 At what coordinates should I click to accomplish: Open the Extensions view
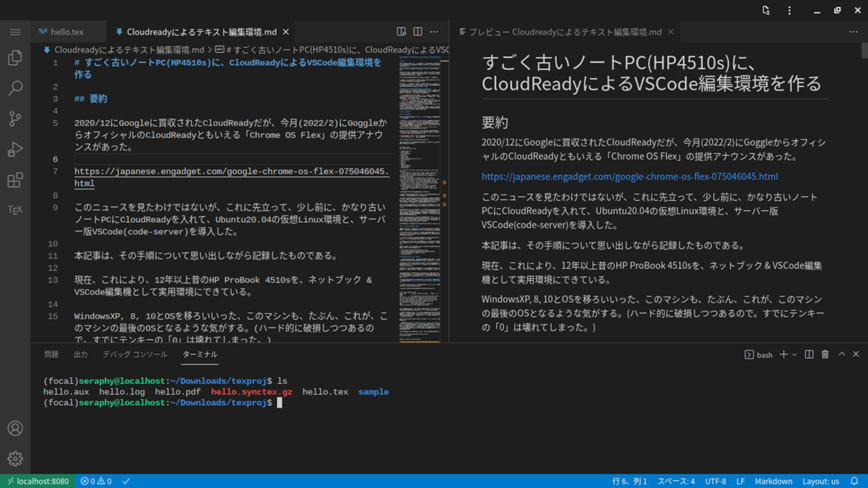(x=15, y=180)
